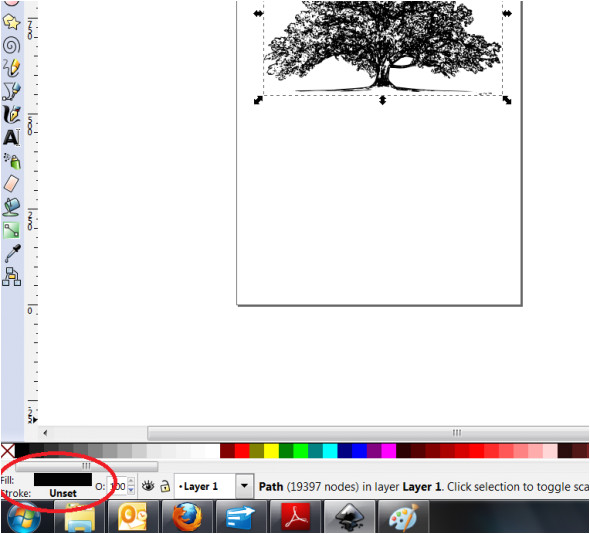Pick the cyan palette swatch
Image resolution: width=590 pixels, height=534 pixels.
point(330,451)
